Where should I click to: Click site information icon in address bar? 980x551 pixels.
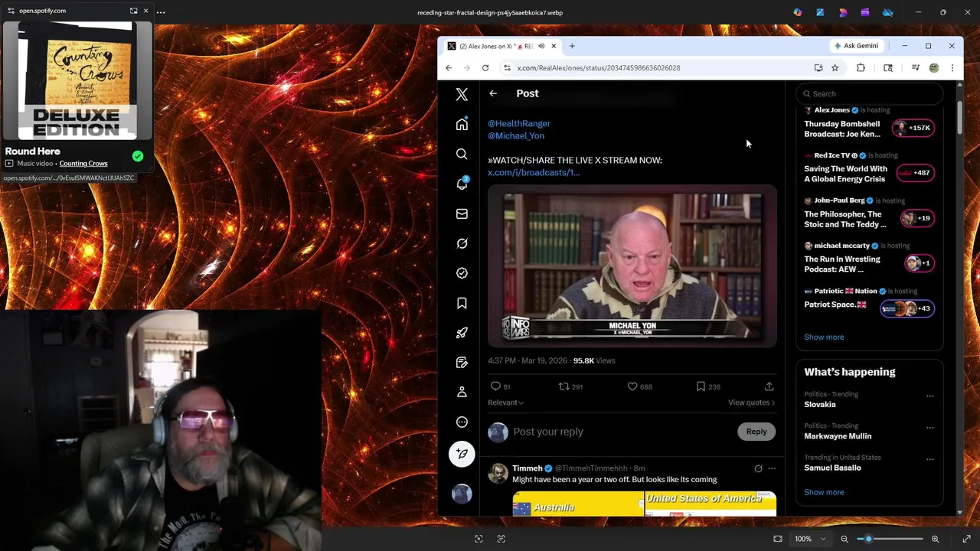507,68
